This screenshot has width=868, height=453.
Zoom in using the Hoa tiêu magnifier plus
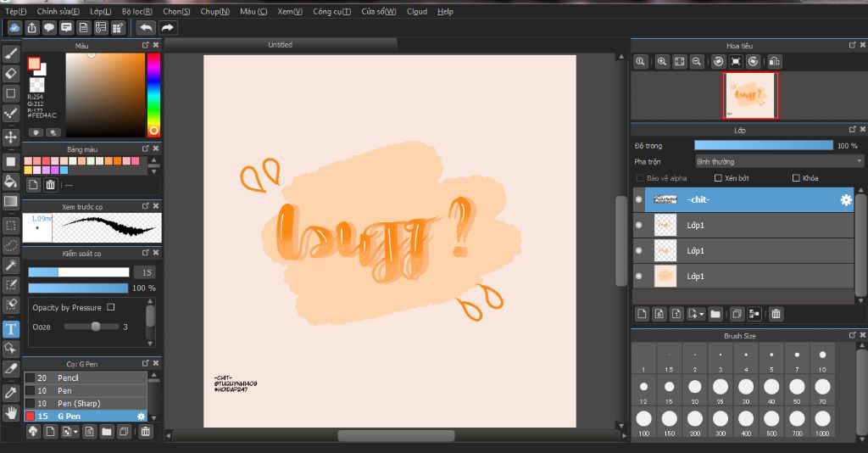661,61
